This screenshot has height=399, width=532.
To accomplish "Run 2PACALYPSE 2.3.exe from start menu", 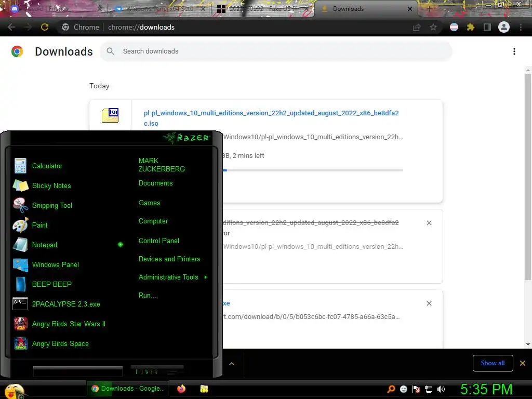I will click(x=66, y=304).
